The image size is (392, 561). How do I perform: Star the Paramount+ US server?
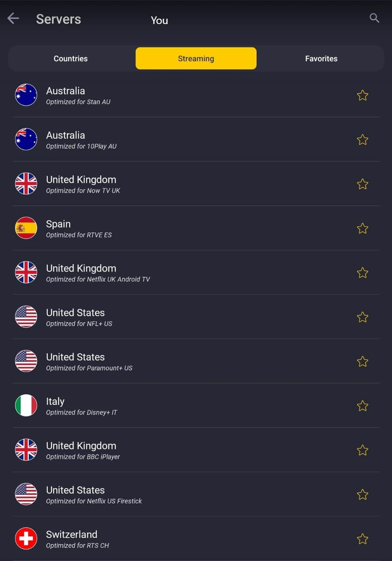(362, 361)
